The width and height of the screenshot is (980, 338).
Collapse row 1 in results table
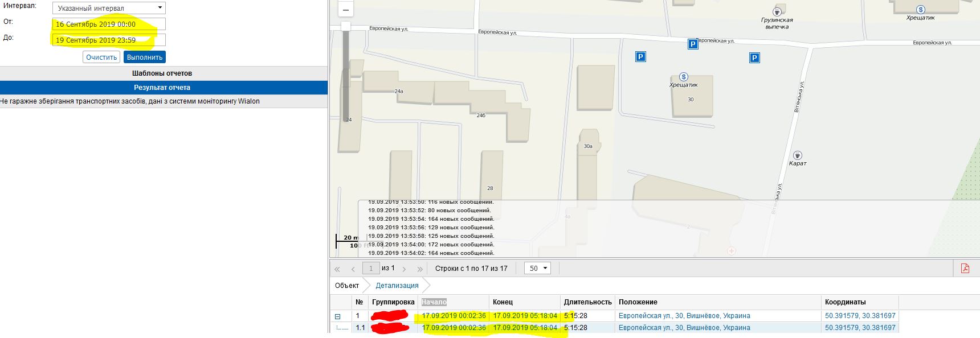pyautogui.click(x=337, y=316)
